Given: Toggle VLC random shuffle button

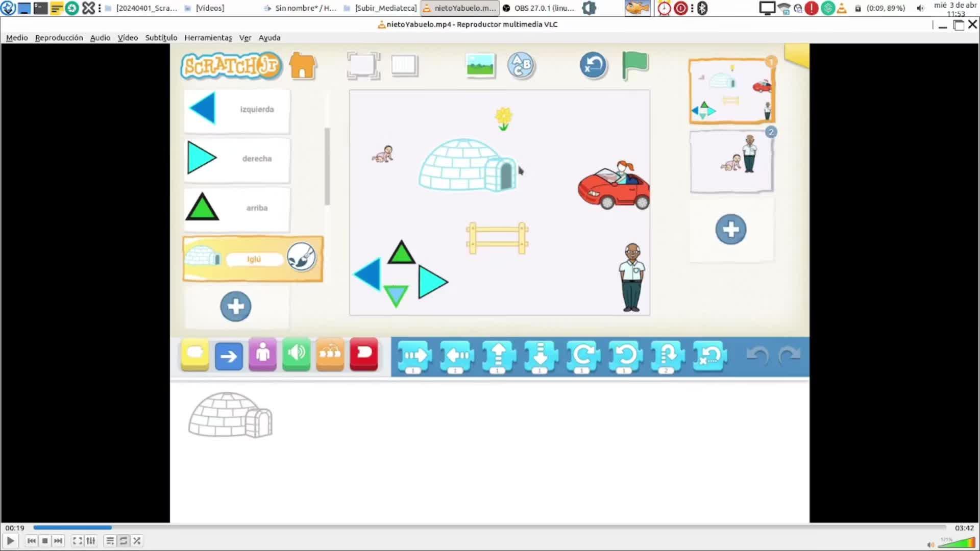Looking at the screenshot, I should click(137, 541).
